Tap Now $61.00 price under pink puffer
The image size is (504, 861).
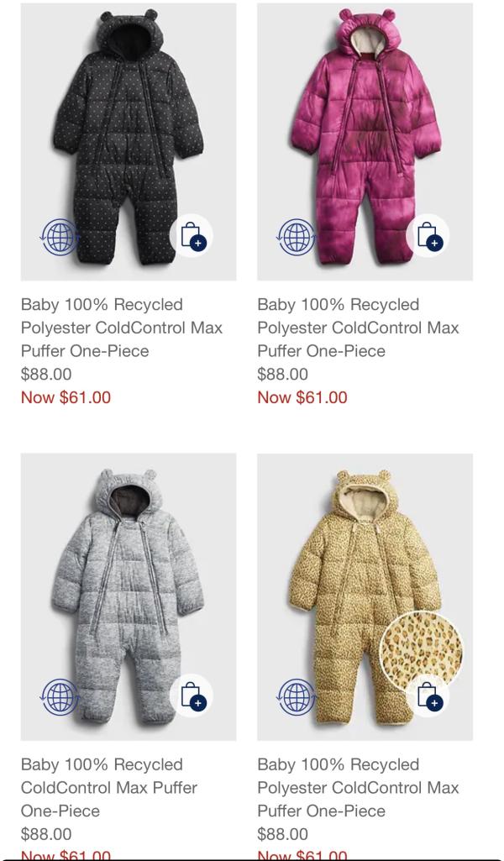302,397
